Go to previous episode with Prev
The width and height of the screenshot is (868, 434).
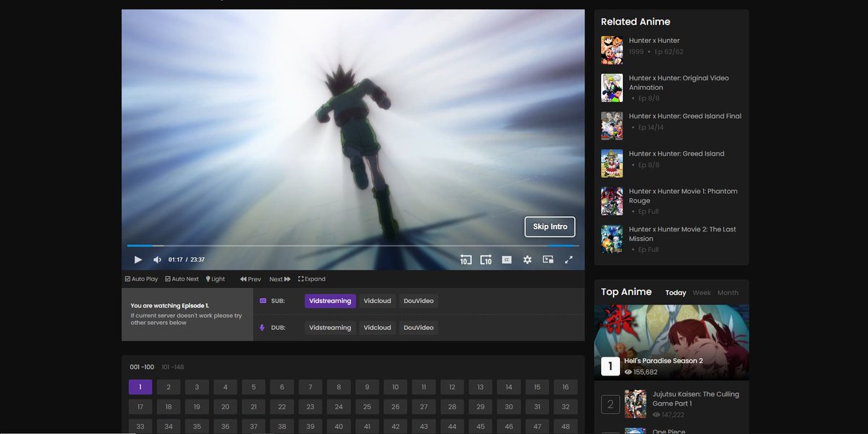point(251,279)
